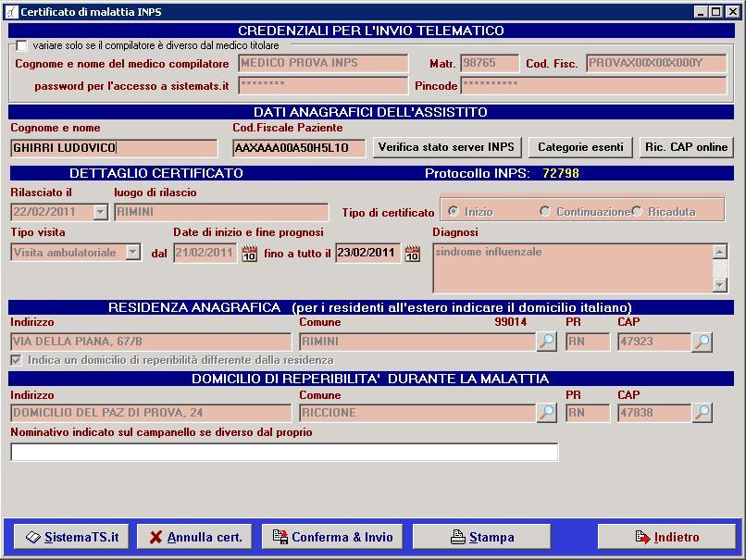This screenshot has height=560, width=746.
Task: Toggle different domicilio di reperibilità checkbox
Action: 16,360
